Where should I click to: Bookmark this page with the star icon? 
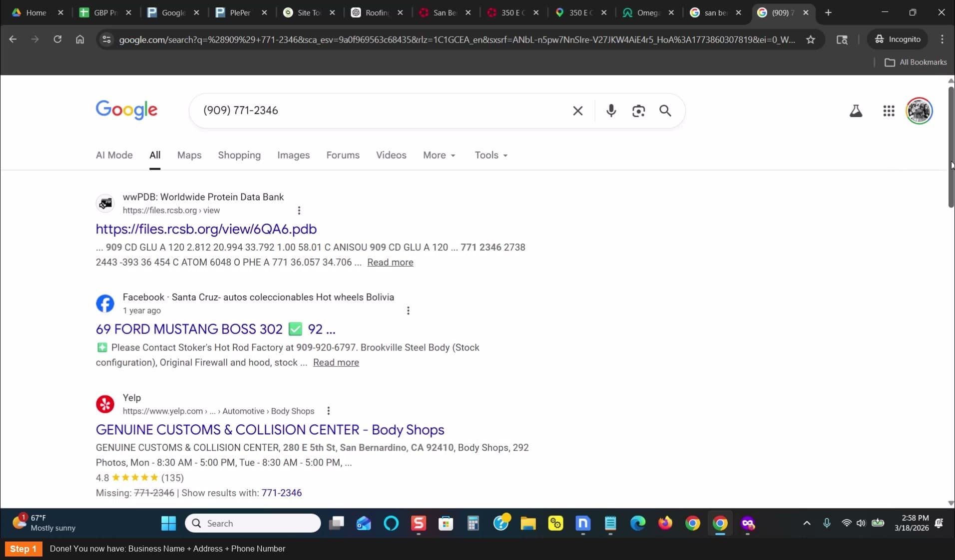[811, 39]
